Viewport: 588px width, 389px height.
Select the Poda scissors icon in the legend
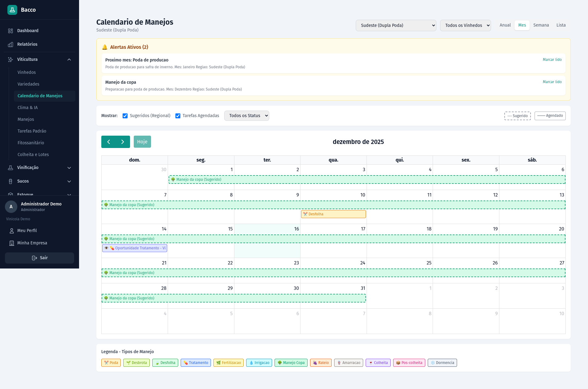[106, 363]
